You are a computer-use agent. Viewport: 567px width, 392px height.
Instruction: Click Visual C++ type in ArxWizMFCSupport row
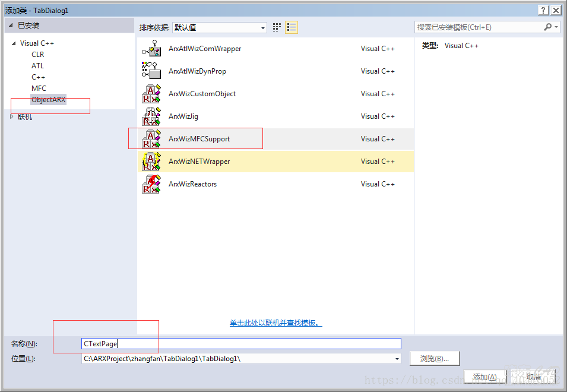[378, 139]
